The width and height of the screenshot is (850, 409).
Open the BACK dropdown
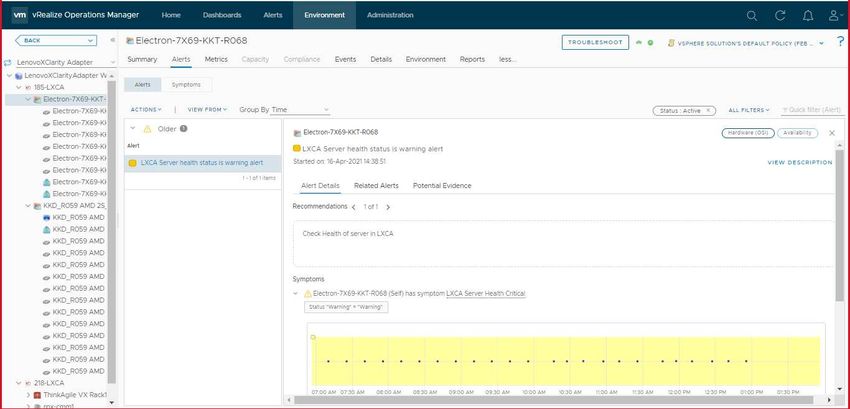click(x=56, y=40)
